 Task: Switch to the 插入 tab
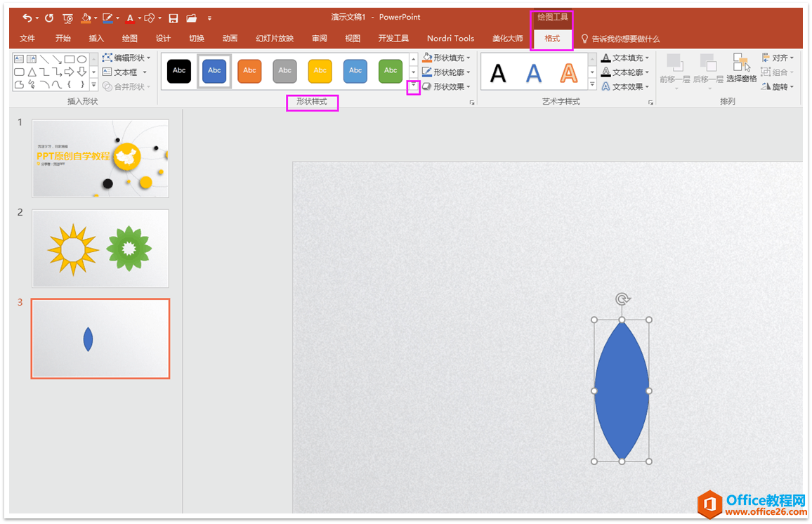[96, 39]
